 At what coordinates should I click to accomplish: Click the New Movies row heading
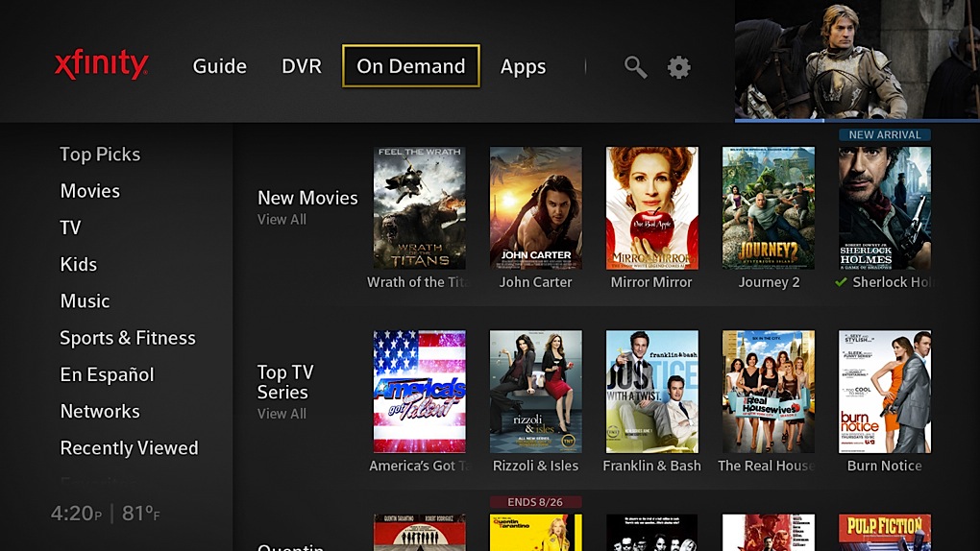pyautogui.click(x=307, y=198)
